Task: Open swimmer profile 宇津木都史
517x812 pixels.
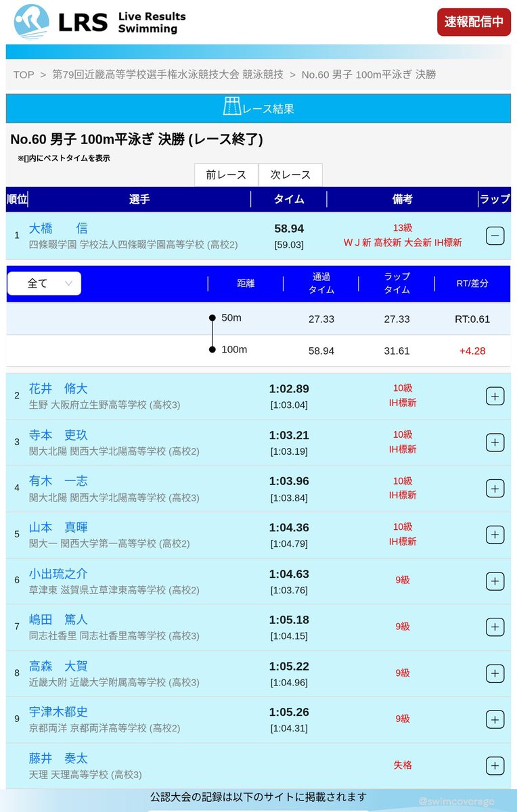Action: click(58, 713)
